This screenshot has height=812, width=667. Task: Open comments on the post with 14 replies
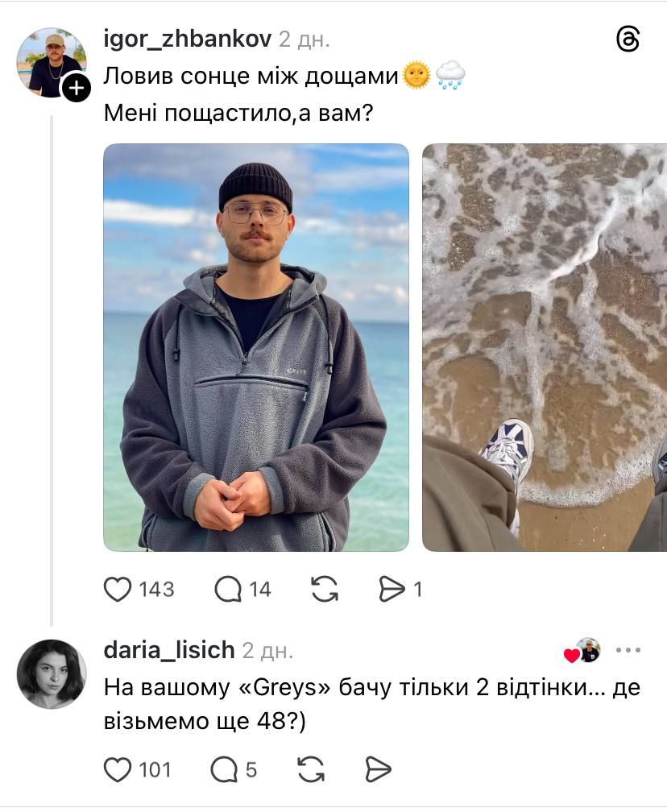pos(228,590)
